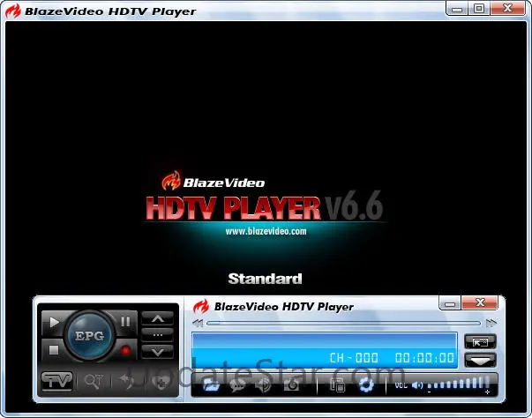This screenshot has width=532, height=418.
Task: Mute audio with the VOL speaker icon
Action: [417, 385]
